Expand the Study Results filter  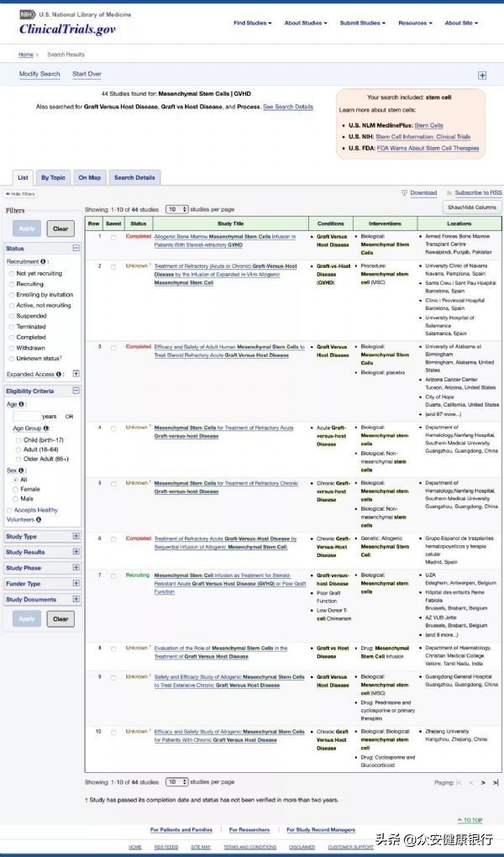[76, 552]
